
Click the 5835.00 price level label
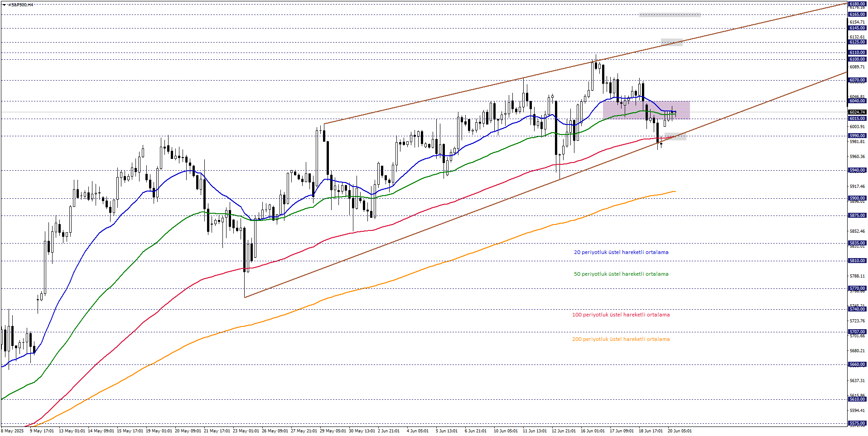coord(857,243)
